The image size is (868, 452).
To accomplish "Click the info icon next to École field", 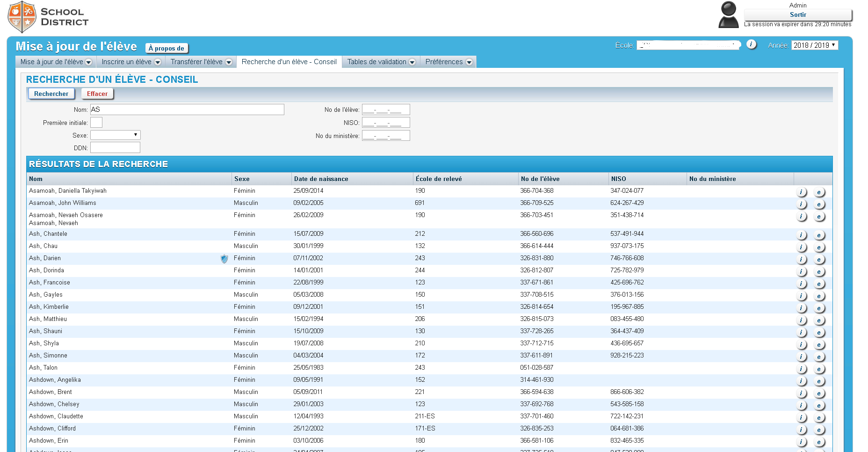I will click(751, 44).
